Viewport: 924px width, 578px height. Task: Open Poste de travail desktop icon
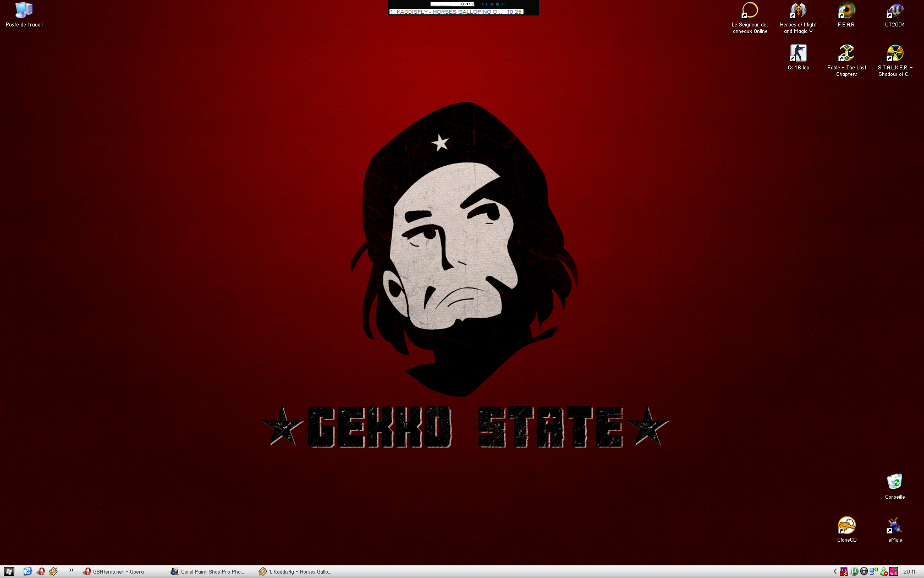tap(24, 14)
